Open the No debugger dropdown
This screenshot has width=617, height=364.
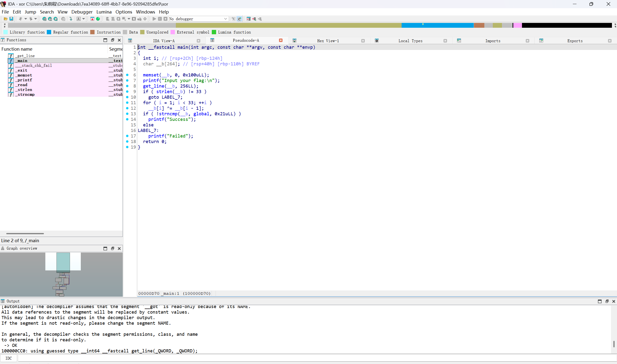click(225, 19)
